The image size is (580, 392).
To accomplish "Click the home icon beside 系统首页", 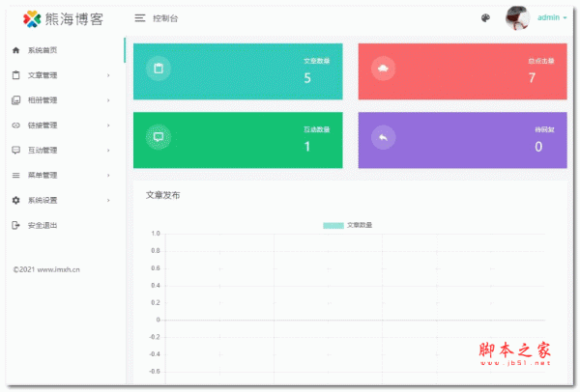I will 15,50.
